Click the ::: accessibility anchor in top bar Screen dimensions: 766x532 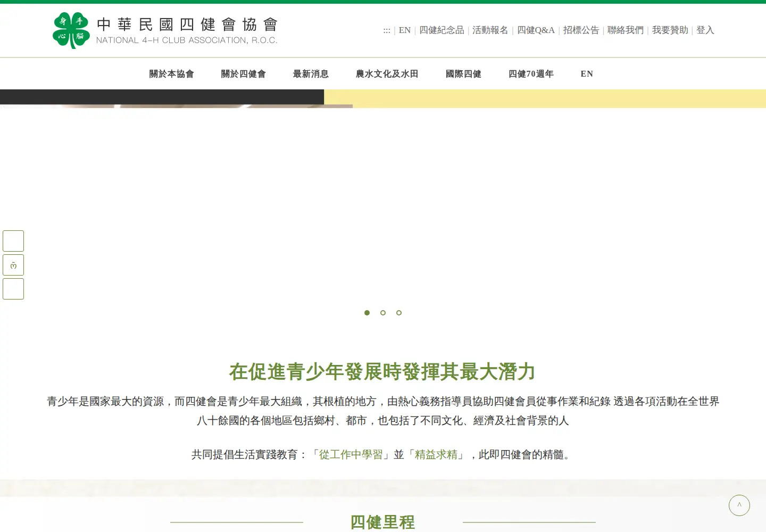(x=387, y=30)
